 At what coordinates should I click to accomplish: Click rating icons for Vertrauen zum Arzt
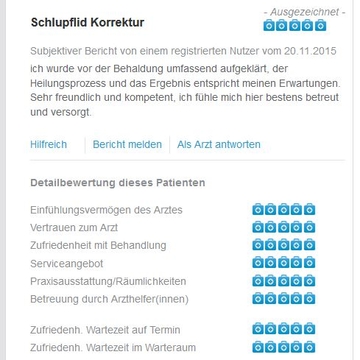coord(284,227)
